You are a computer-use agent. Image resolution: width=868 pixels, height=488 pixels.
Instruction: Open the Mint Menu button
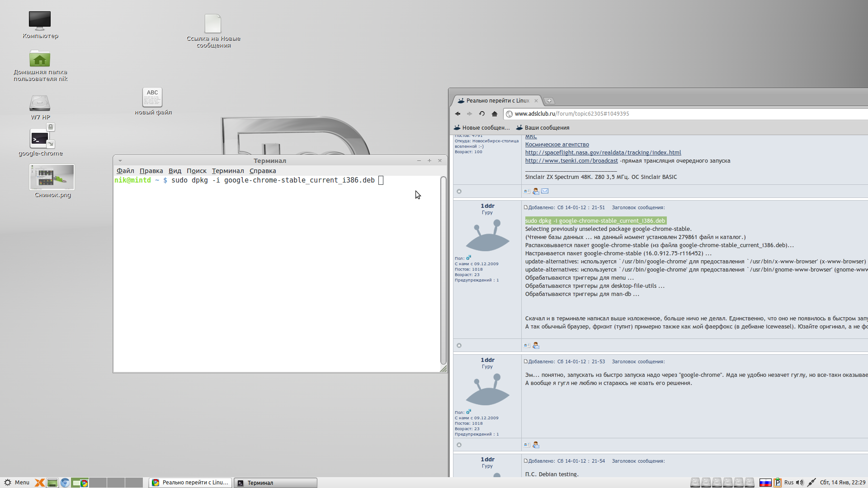(17, 483)
